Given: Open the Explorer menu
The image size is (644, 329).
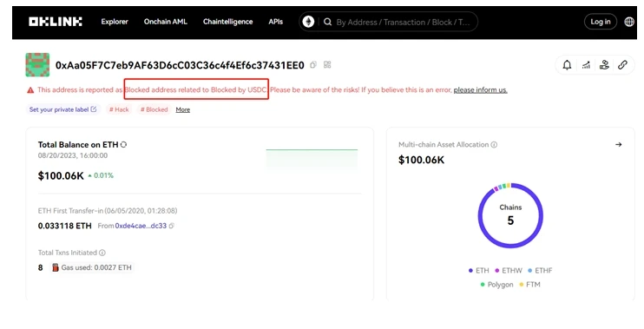Looking at the screenshot, I should coord(115,22).
